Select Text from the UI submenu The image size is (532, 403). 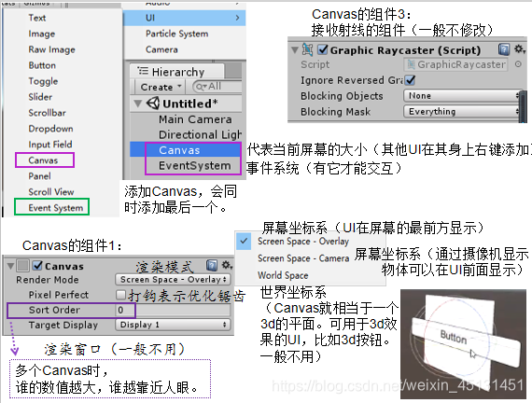pos(37,18)
